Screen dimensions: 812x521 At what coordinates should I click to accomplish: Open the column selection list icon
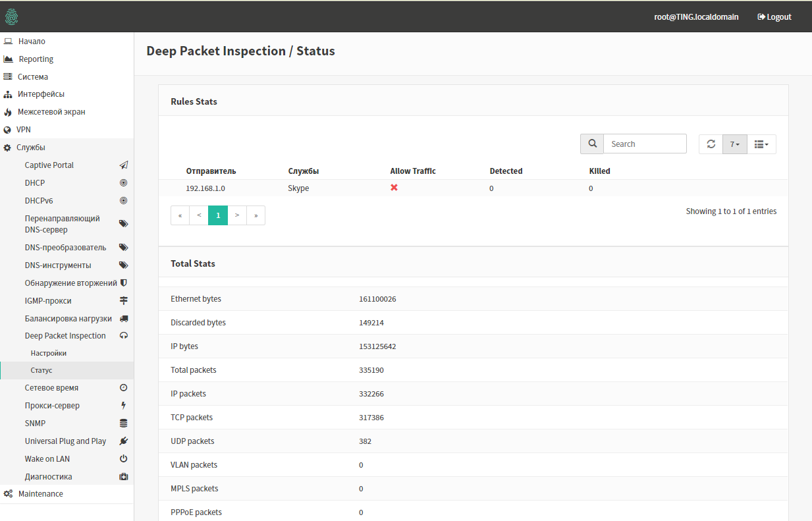761,144
